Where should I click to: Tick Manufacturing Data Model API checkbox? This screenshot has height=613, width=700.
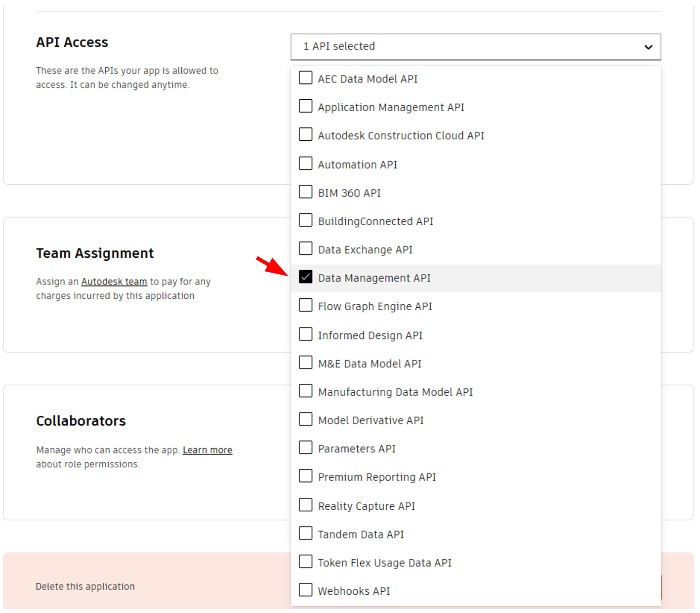pyautogui.click(x=306, y=391)
